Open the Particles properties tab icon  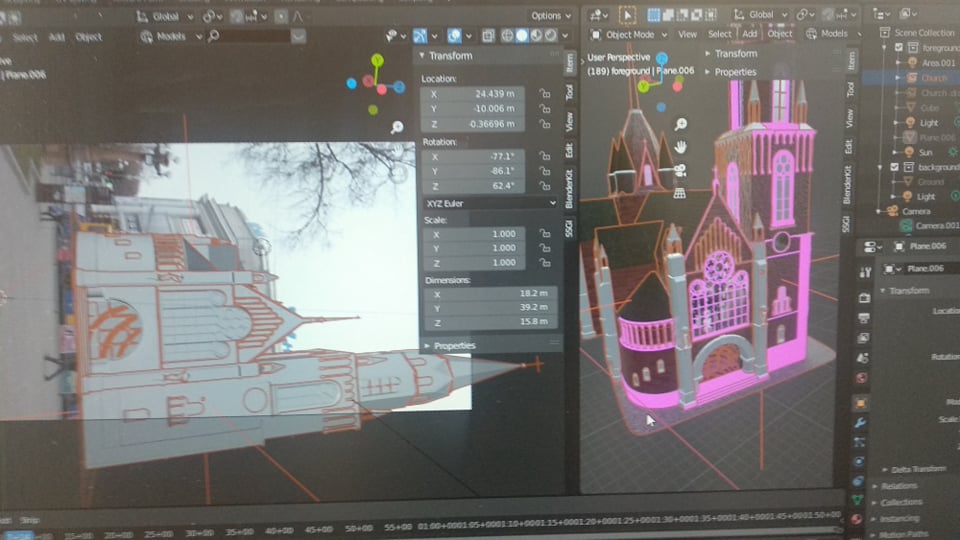[x=859, y=442]
